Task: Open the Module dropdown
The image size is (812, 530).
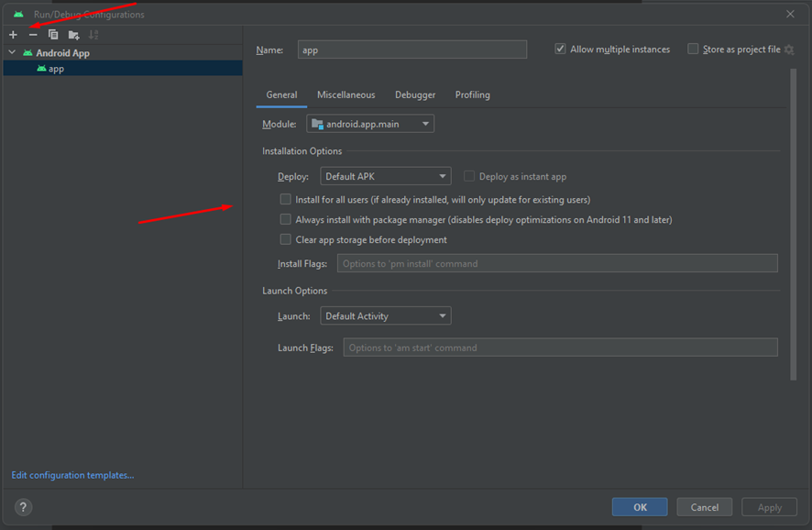Action: 370,124
